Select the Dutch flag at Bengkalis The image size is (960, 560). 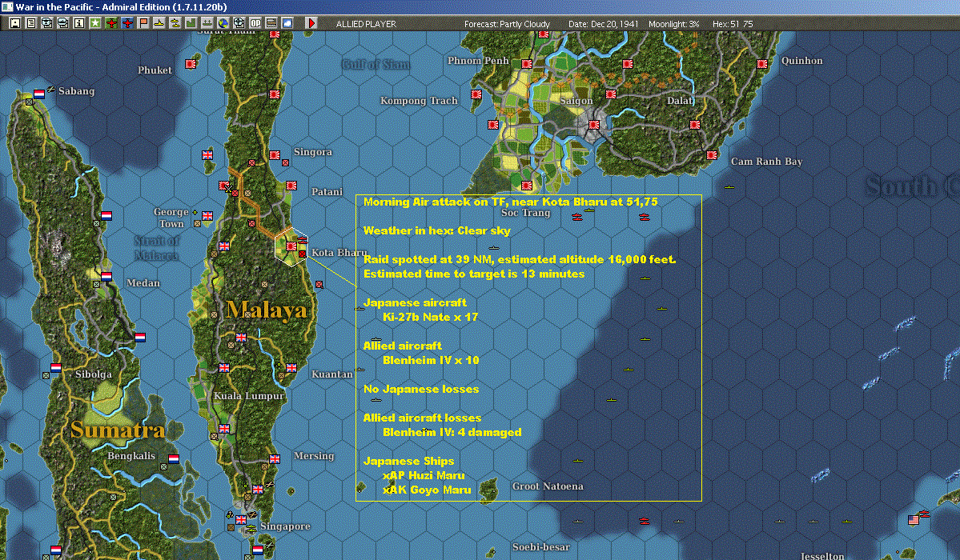coord(174,459)
